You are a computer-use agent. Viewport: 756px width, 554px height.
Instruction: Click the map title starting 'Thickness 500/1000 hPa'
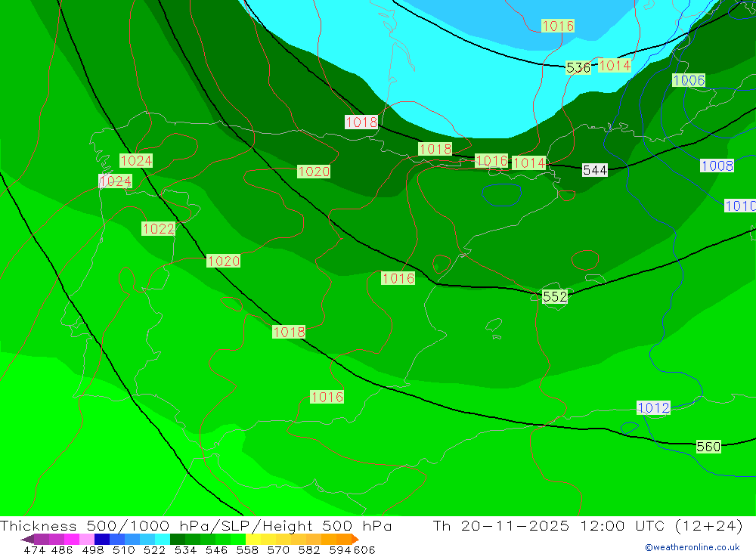pyautogui.click(x=196, y=525)
